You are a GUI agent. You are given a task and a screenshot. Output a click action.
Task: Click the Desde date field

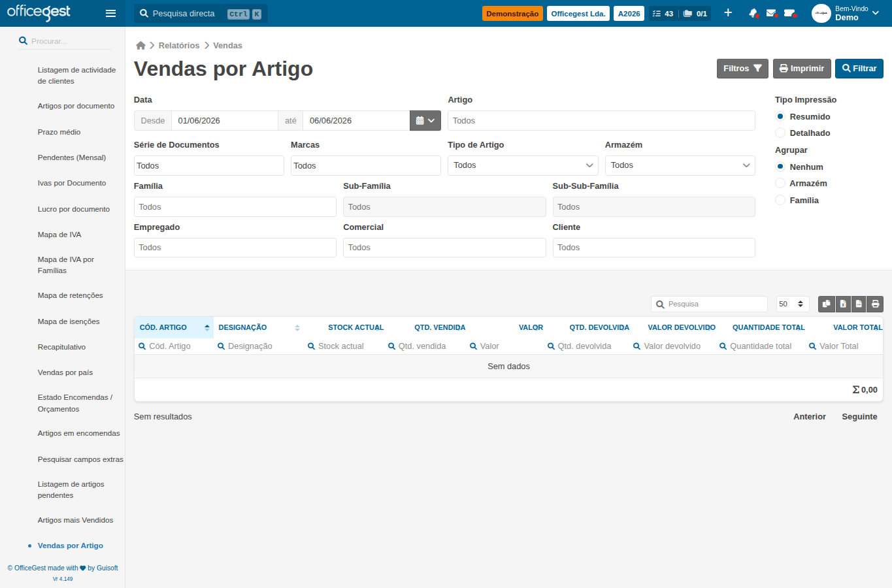[225, 120]
